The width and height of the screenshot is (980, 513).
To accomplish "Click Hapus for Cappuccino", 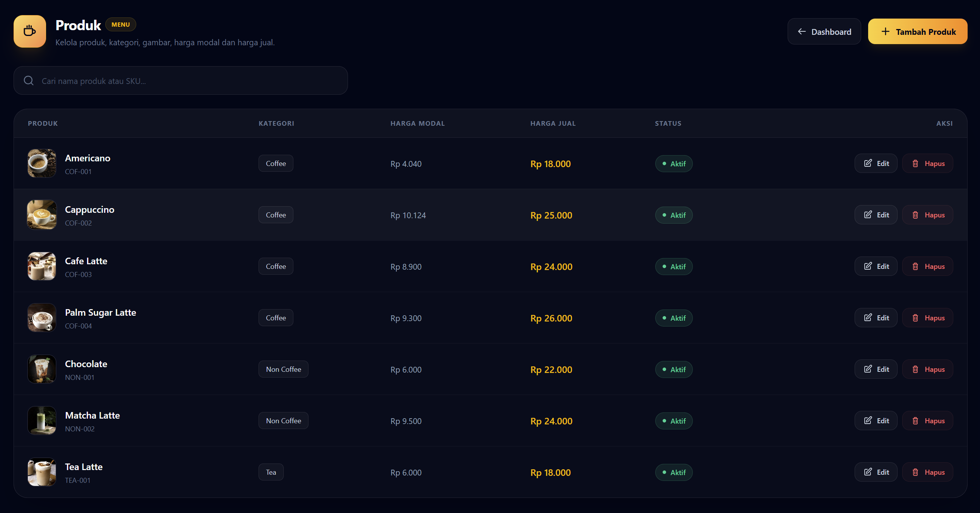I will pos(927,215).
